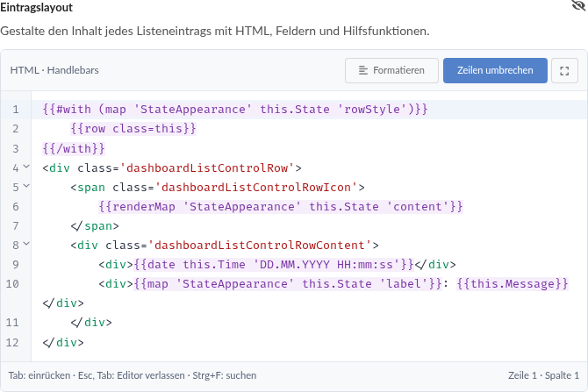Toggle the Zeilen umbrechen line wrap button
Viewport: 588px width, 392px height.
[495, 70]
